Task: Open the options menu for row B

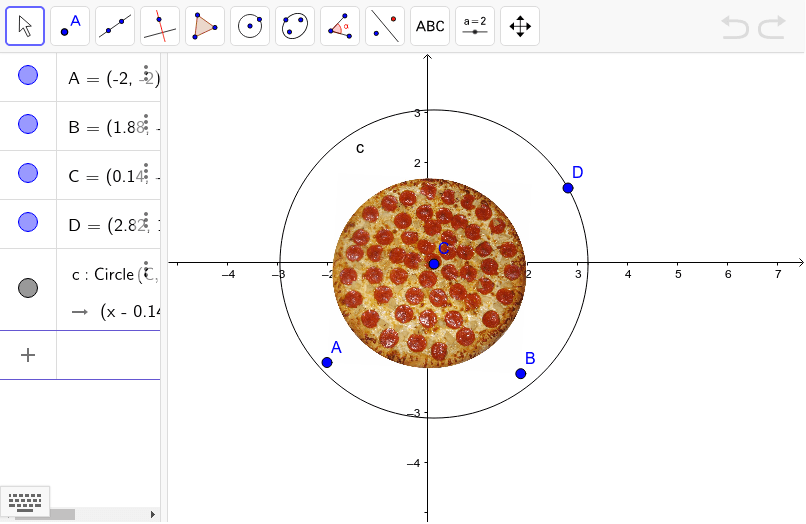Action: point(146,121)
